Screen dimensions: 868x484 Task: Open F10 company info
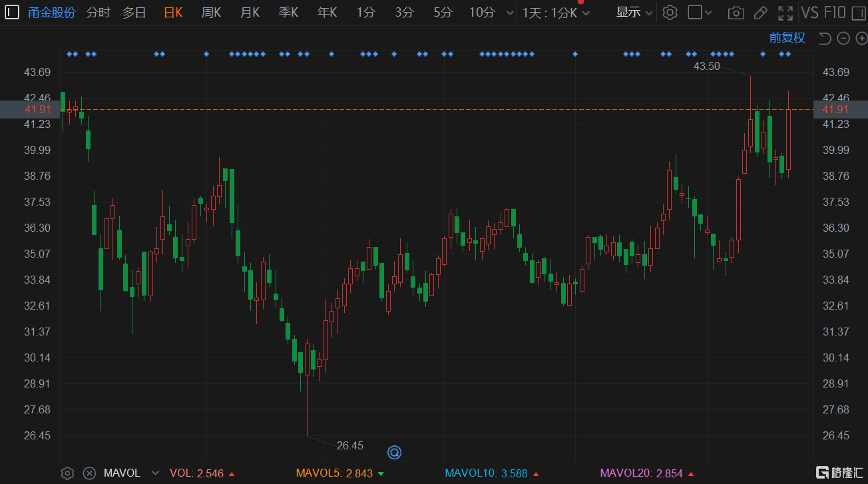point(835,12)
